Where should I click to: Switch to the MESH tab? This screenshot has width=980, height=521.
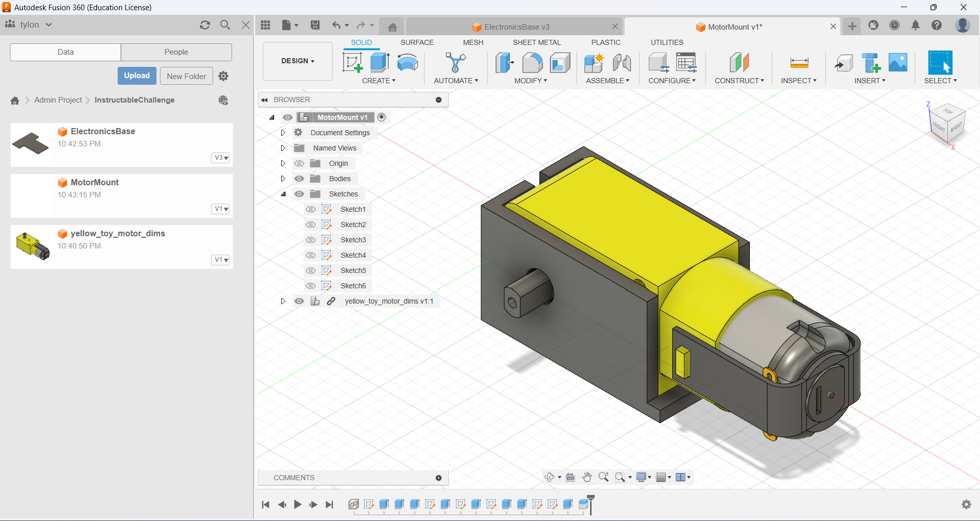tap(473, 42)
